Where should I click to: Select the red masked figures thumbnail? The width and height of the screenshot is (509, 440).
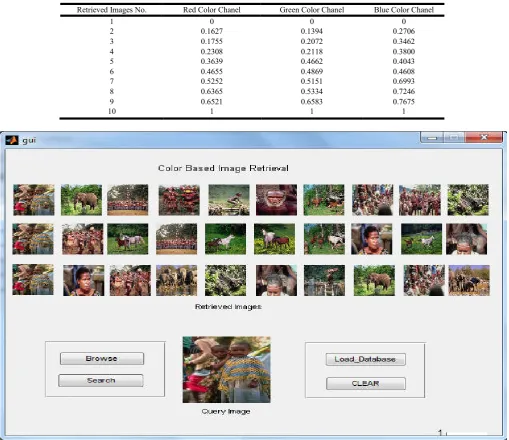click(179, 200)
